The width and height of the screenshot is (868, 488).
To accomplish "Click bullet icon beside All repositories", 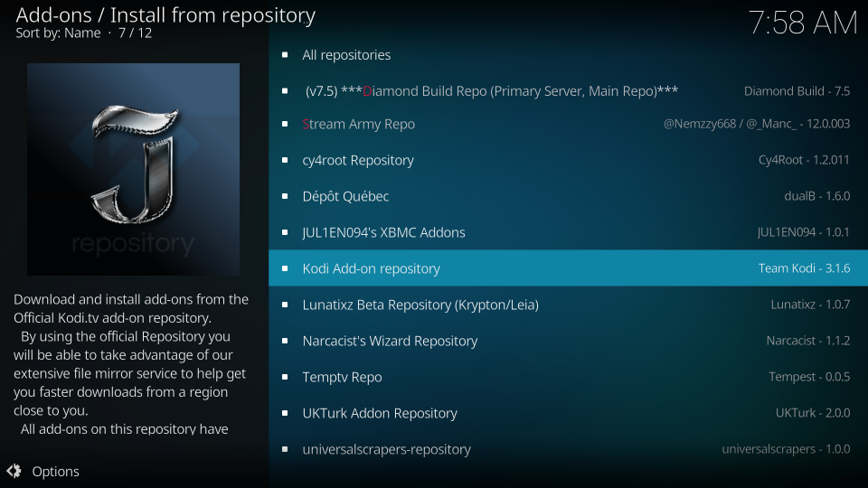I will (x=285, y=55).
